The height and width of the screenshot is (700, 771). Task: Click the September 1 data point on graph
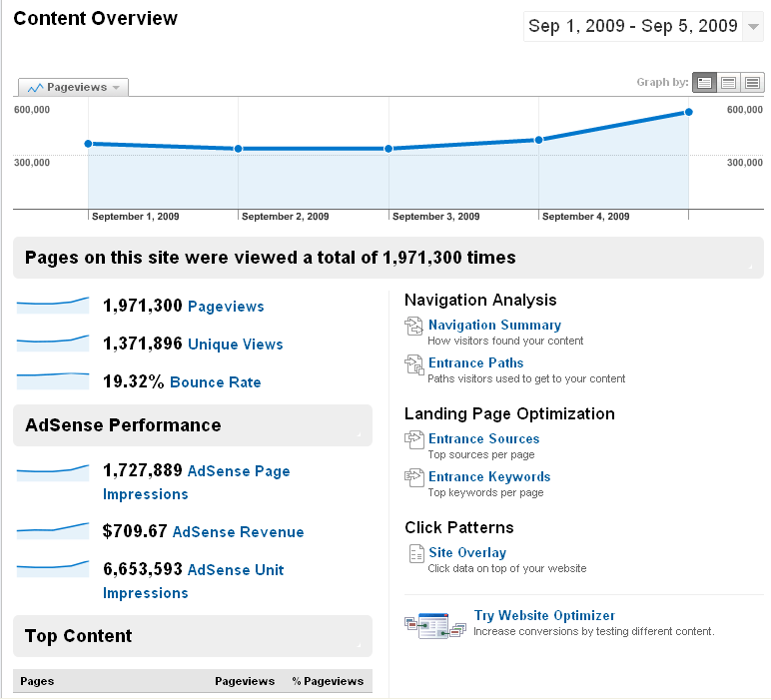click(x=88, y=144)
